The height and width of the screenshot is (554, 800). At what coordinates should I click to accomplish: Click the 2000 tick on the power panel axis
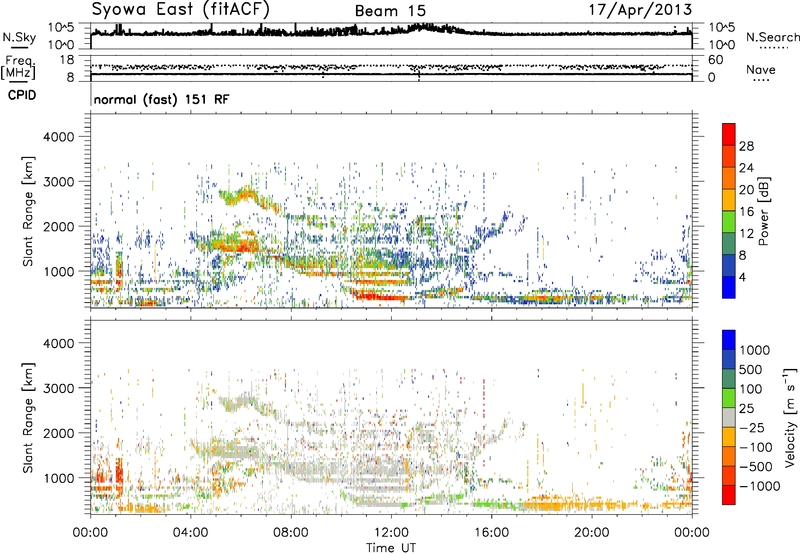click(58, 226)
